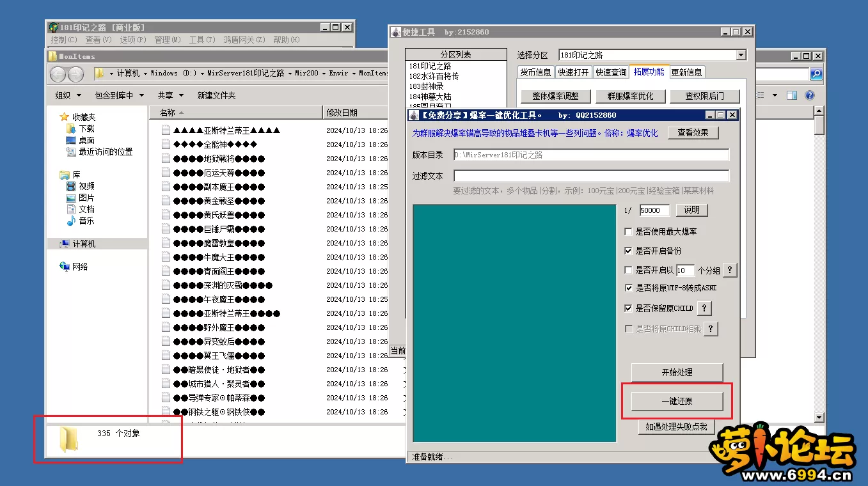Open the 图片 pictures library icon
Screen dimensions: 868x486
click(71, 198)
